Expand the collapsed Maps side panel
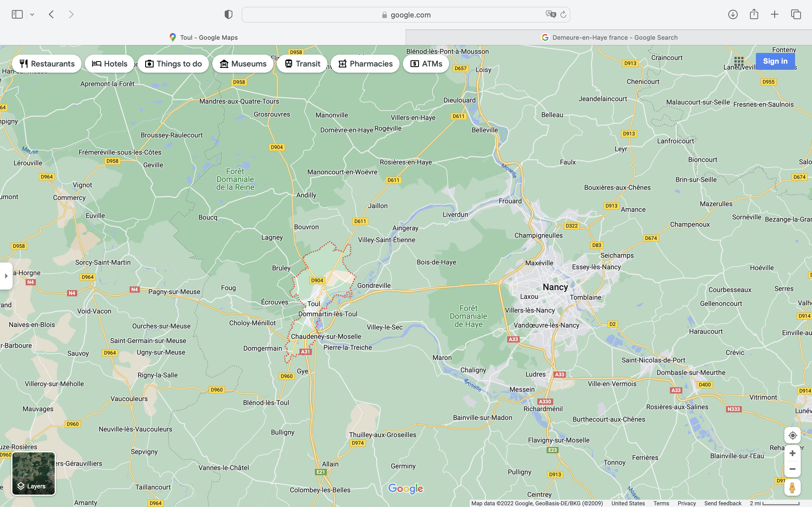Viewport: 812px width, 507px height. (6, 276)
